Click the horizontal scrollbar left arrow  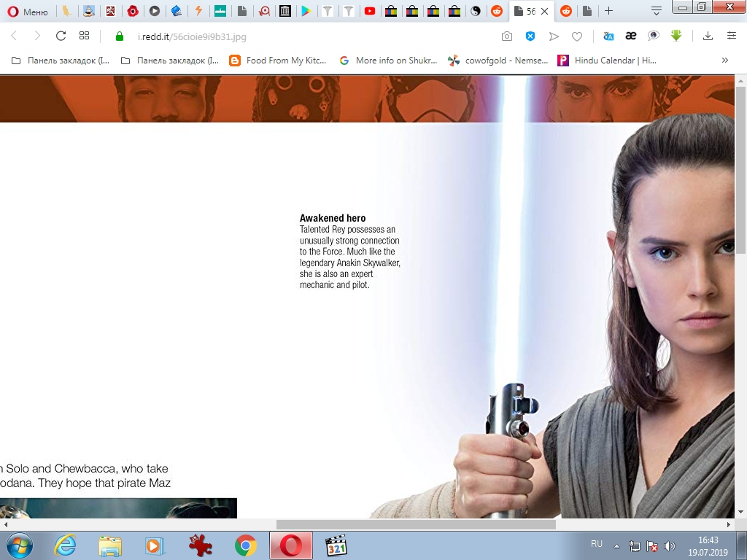(5, 524)
